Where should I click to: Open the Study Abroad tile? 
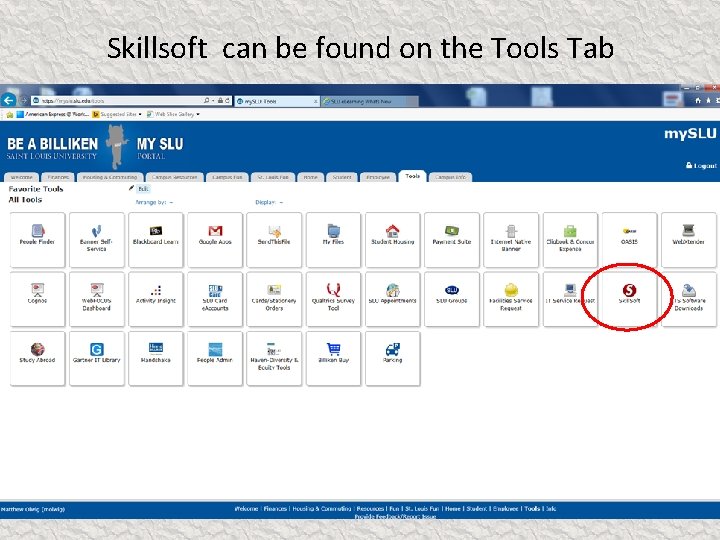[x=37, y=358]
